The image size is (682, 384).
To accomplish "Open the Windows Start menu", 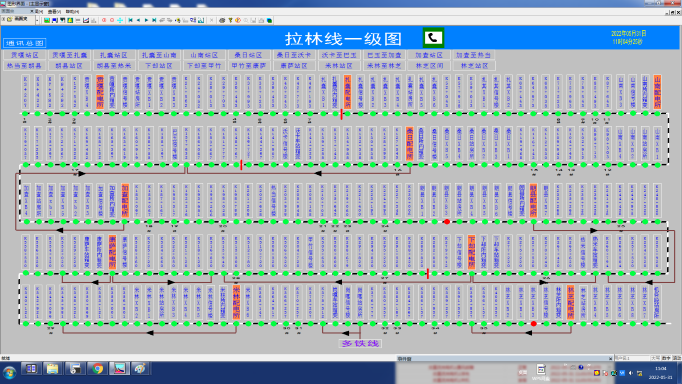I will 9,372.
